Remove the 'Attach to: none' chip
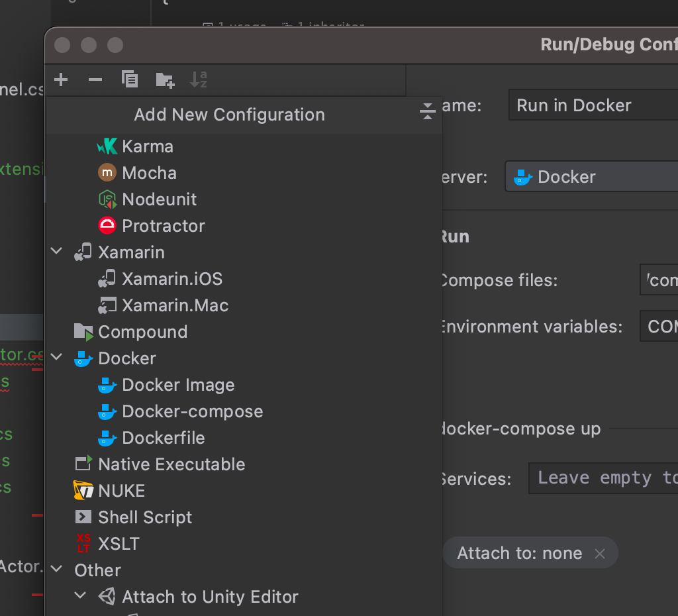 coord(600,553)
